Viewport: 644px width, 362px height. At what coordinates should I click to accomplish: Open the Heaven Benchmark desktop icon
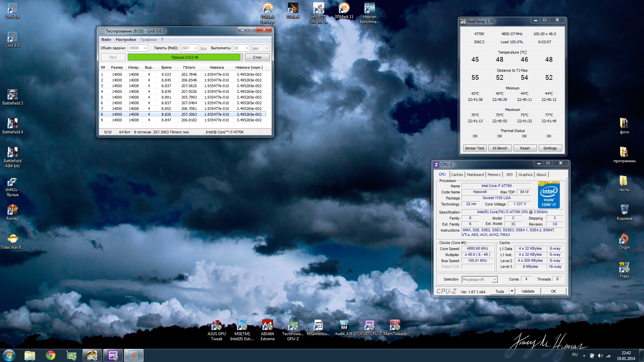coord(369,9)
